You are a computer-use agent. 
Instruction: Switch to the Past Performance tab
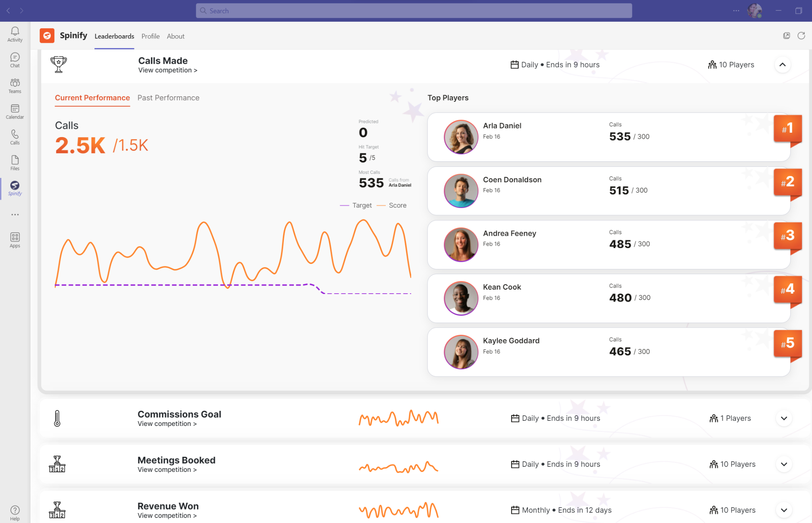(x=168, y=97)
